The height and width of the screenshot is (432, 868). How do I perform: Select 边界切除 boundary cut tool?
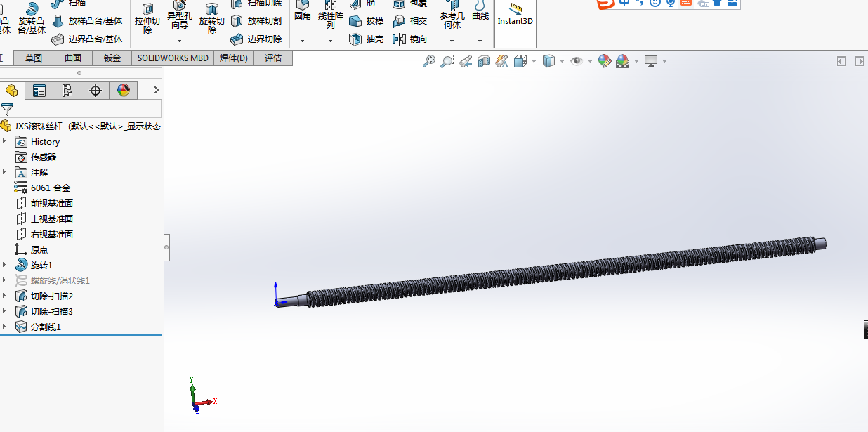[x=256, y=39]
